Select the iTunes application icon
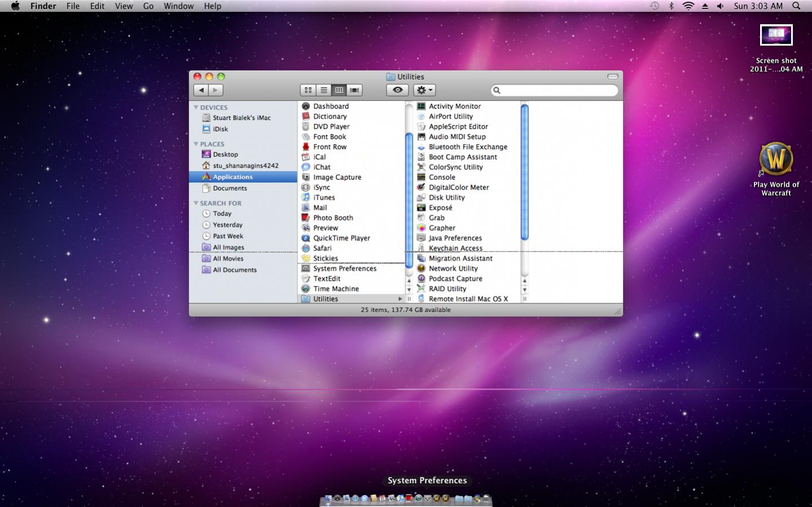The image size is (812, 507). (306, 197)
